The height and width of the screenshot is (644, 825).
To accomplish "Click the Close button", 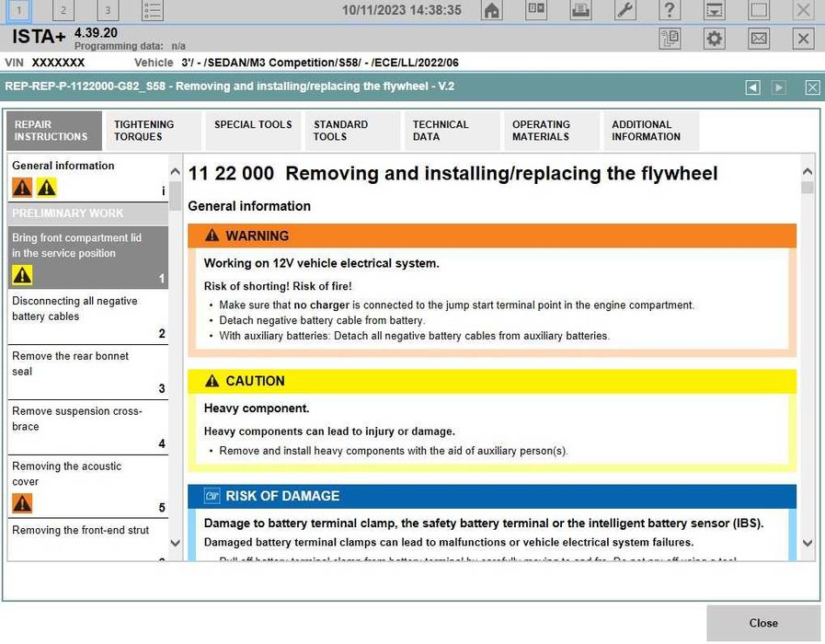I will pyautogui.click(x=762, y=623).
